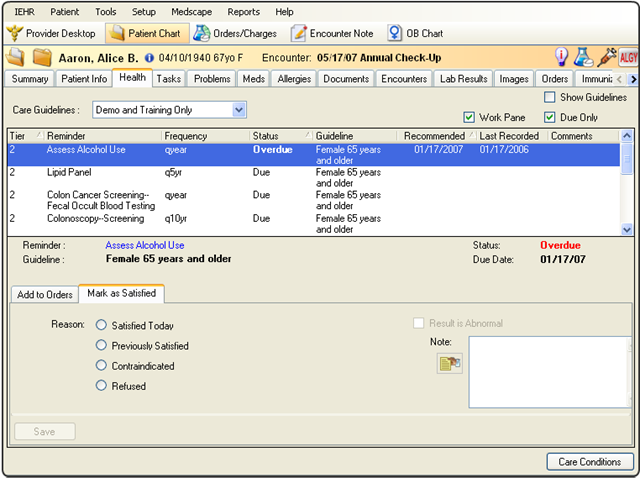Image resolution: width=640 pixels, height=478 pixels.
Task: Click the Last Recorded column header
Action: pyautogui.click(x=512, y=136)
